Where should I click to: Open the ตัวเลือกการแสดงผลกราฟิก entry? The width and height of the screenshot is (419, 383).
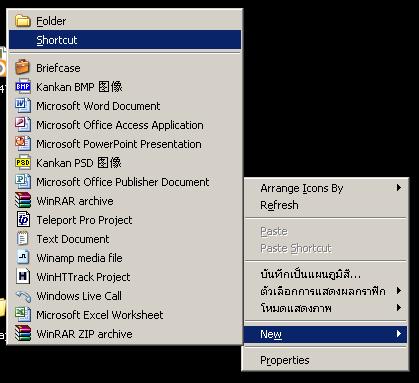point(325,291)
